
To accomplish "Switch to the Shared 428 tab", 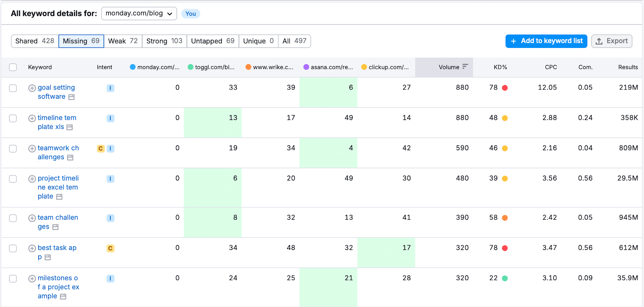I will (35, 41).
